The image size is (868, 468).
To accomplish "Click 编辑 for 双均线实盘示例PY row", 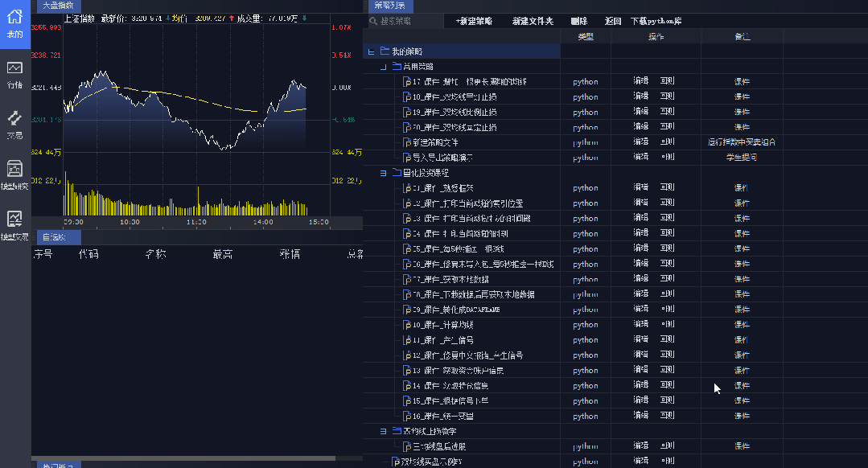I will 641,461.
